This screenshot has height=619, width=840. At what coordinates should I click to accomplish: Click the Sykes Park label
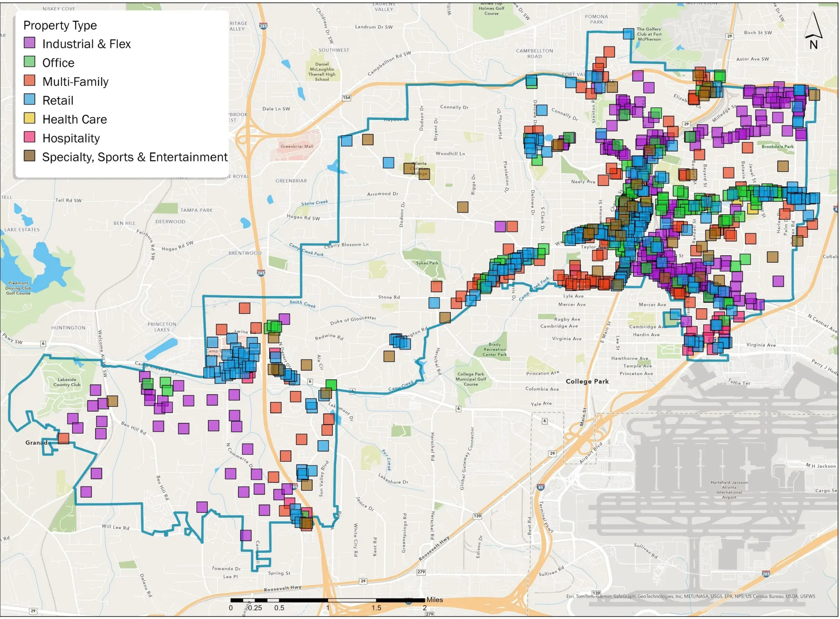(427, 263)
